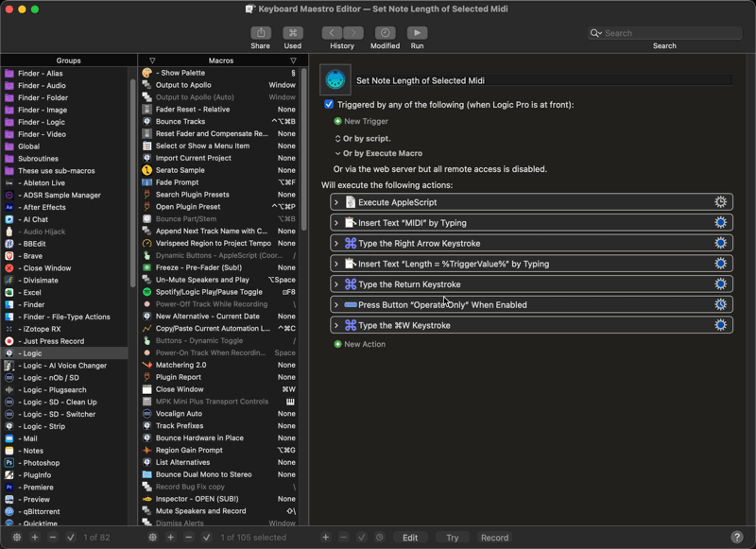This screenshot has height=549, width=756.
Task: Click green plus New Action icon
Action: coord(338,344)
